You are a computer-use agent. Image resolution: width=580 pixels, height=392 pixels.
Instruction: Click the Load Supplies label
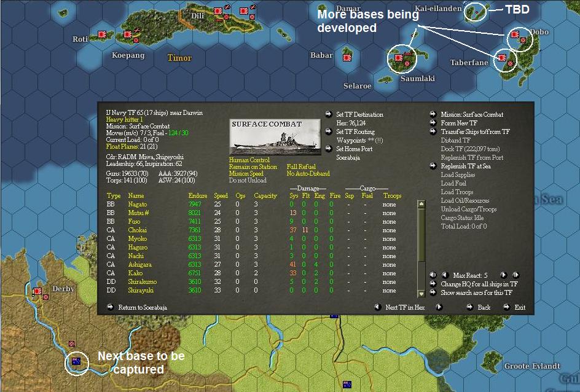tap(458, 174)
